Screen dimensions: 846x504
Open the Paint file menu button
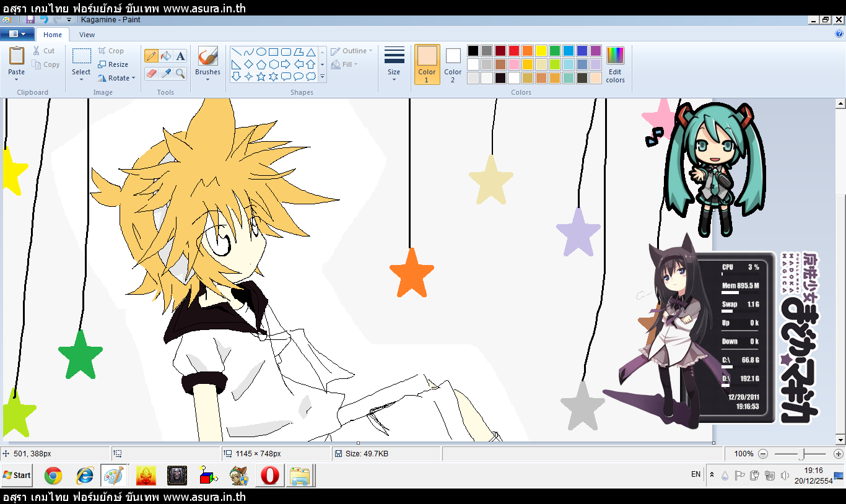click(17, 34)
